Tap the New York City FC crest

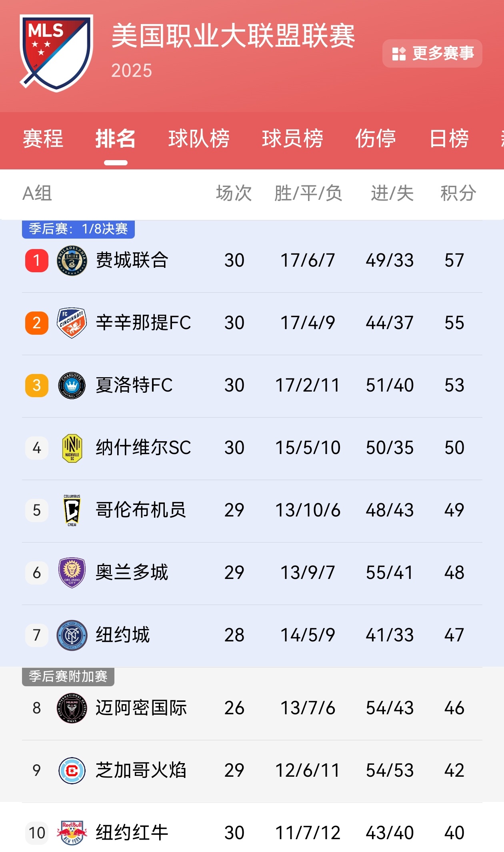point(72,635)
